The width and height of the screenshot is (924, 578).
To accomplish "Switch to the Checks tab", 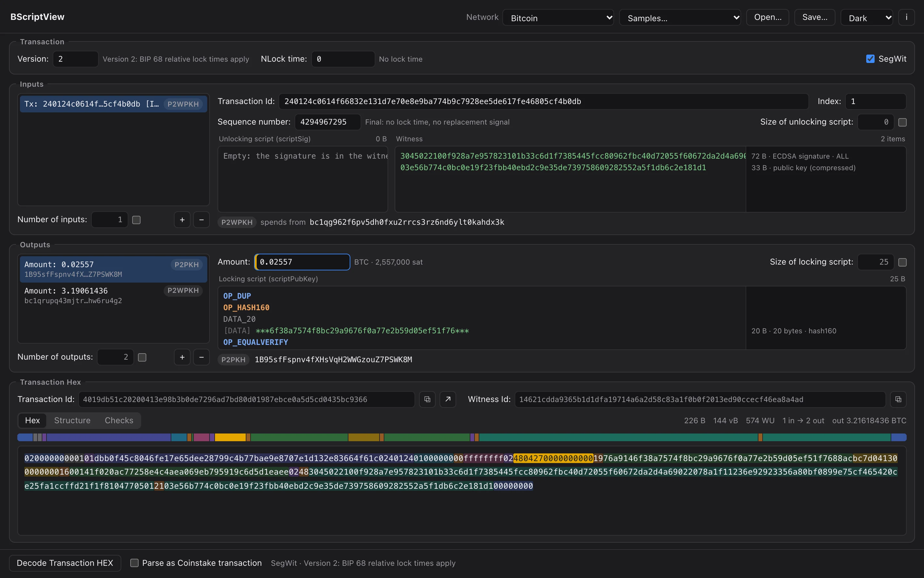I will pos(119,421).
